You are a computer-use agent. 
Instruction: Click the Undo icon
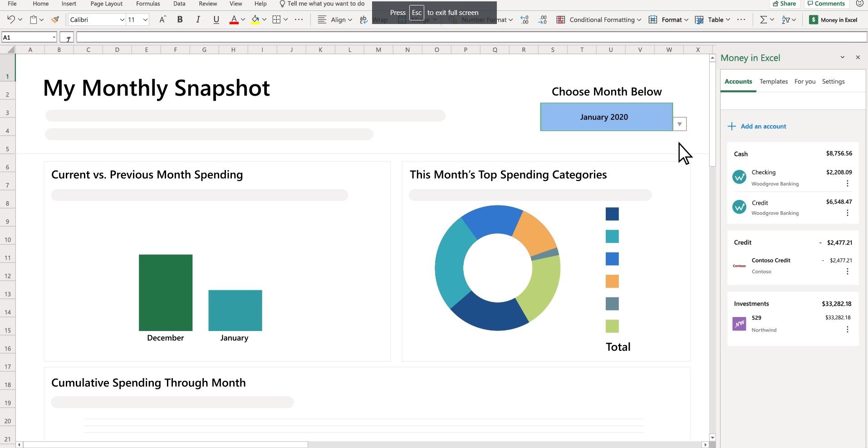click(11, 19)
